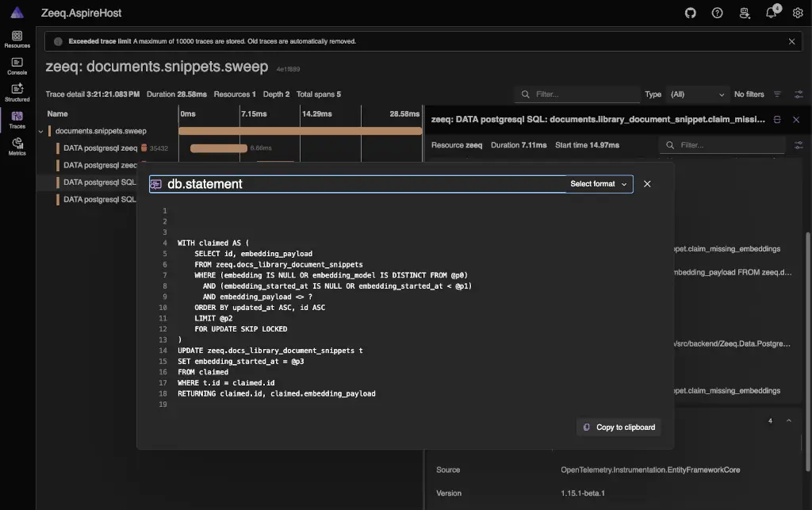
Task: Open the assistant chat icon in header
Action: click(x=744, y=13)
